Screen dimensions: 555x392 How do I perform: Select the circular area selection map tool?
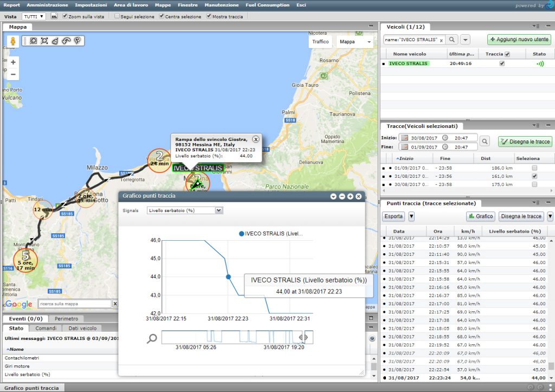[33, 41]
